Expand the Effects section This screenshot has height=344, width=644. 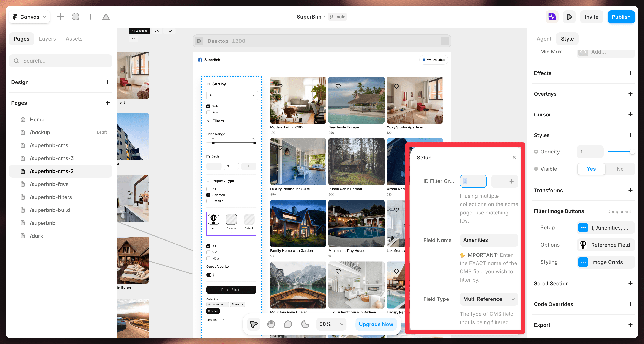(630, 73)
